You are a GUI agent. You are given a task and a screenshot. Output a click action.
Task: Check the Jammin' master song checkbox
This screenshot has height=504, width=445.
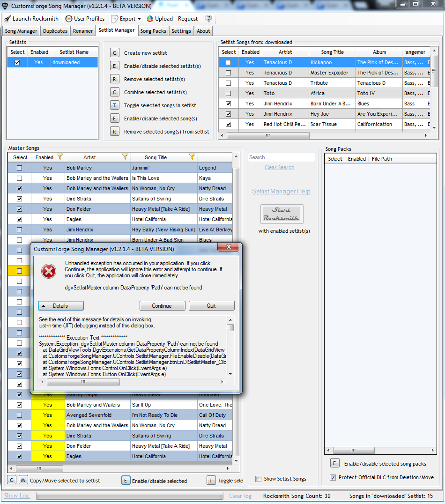coord(19,168)
